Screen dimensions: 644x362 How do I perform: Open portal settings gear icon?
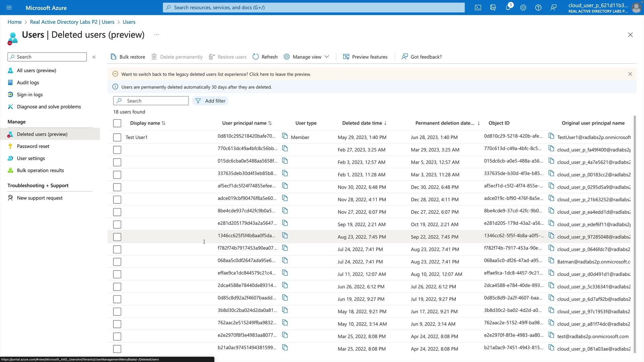tap(523, 7)
